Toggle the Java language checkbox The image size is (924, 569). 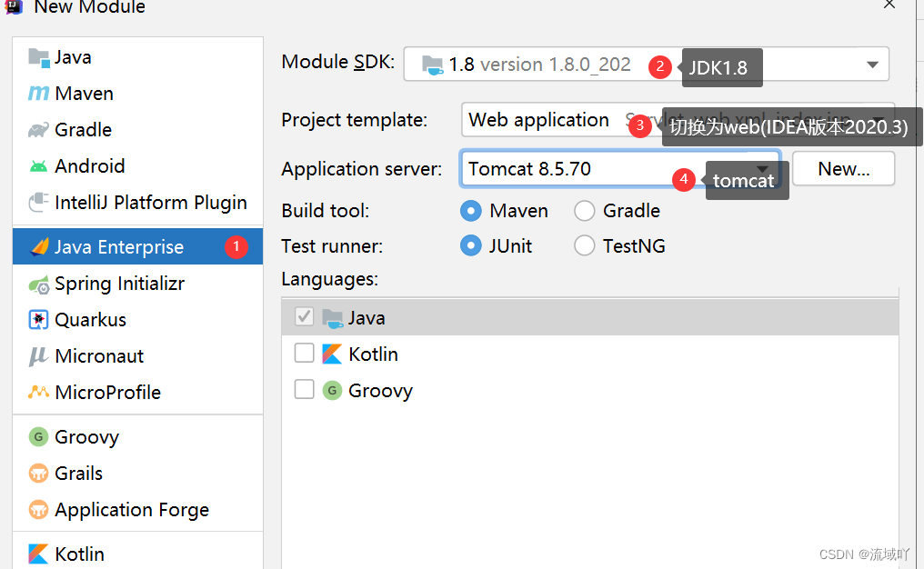pyautogui.click(x=304, y=317)
